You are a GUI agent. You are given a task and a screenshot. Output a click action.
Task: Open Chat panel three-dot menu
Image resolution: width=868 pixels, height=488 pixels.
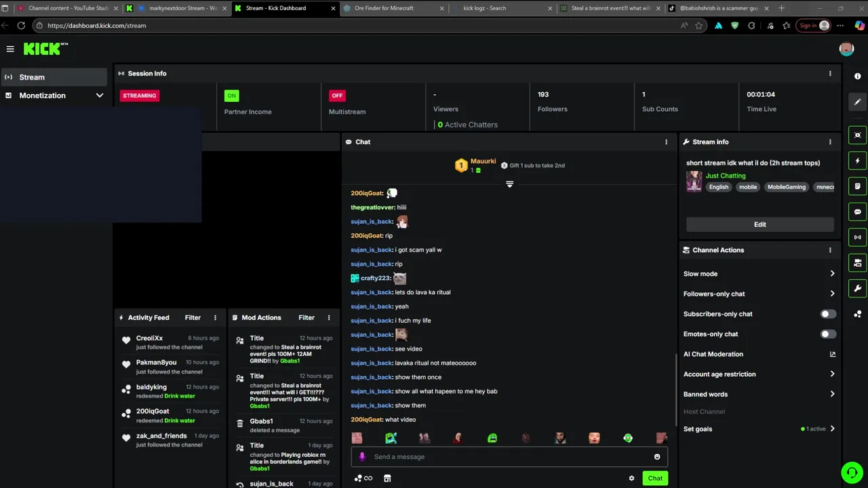pyautogui.click(x=666, y=142)
